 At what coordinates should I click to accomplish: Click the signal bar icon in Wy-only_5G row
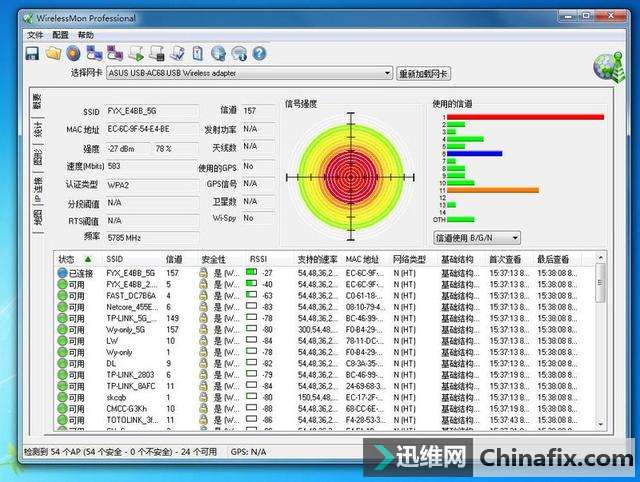(251, 329)
